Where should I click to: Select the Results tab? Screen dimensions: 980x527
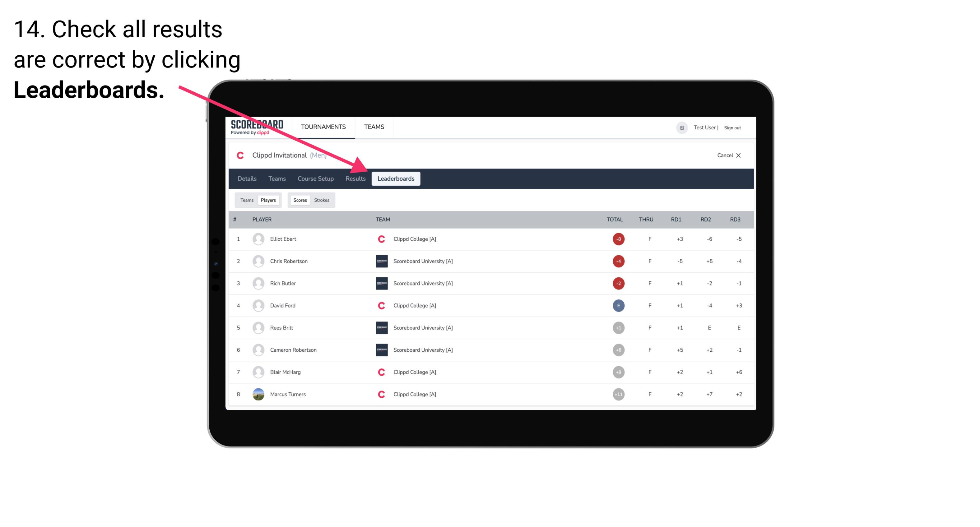click(x=355, y=178)
